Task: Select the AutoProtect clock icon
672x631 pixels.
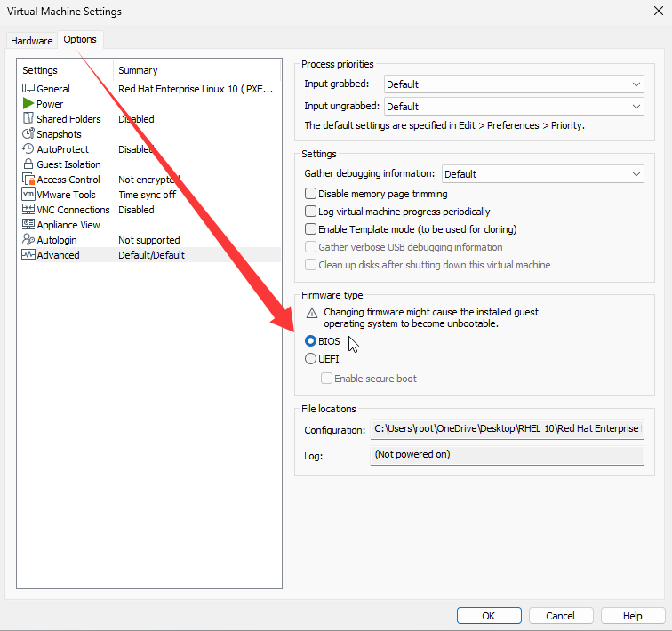Action: (x=28, y=149)
